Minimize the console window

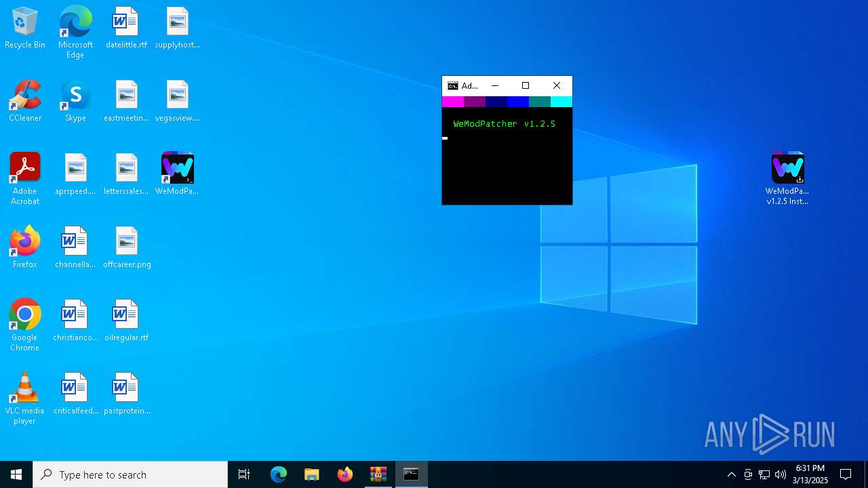click(x=495, y=86)
